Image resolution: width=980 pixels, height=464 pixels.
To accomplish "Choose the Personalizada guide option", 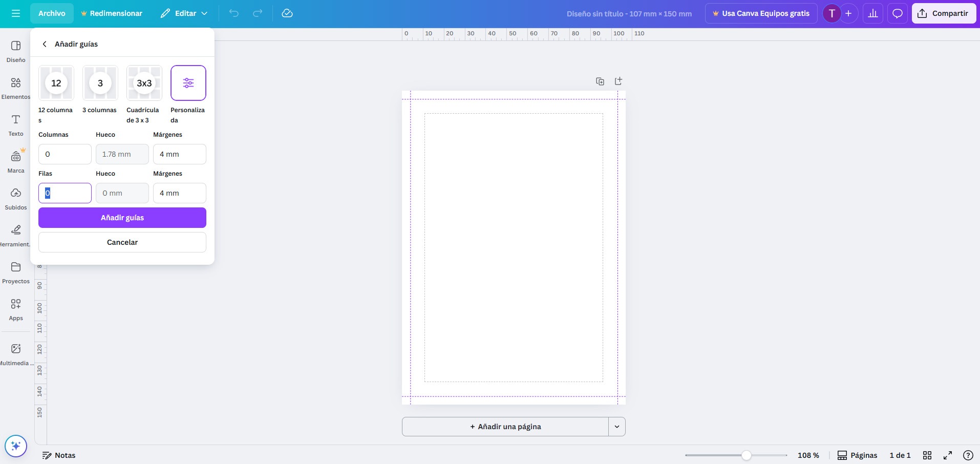I will [x=188, y=83].
